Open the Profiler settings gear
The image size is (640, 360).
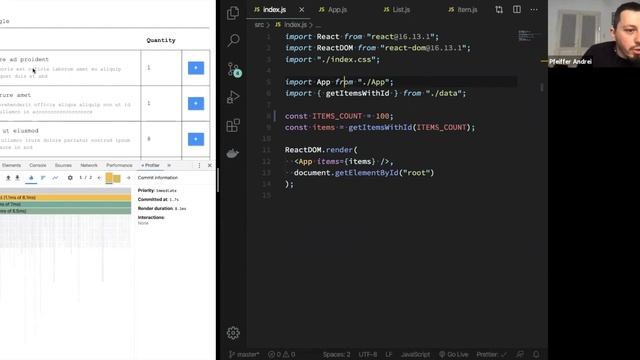(70, 178)
